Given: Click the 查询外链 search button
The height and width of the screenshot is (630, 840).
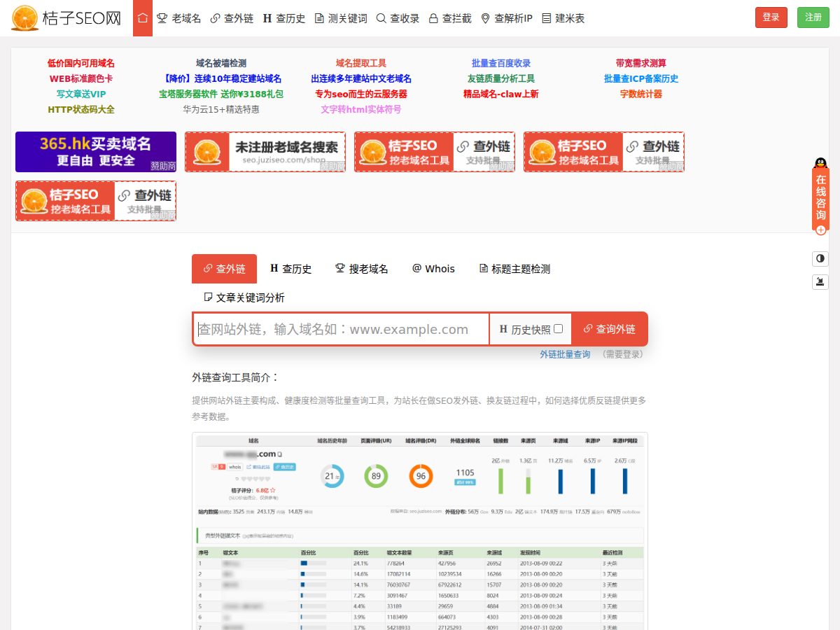Looking at the screenshot, I should (609, 329).
